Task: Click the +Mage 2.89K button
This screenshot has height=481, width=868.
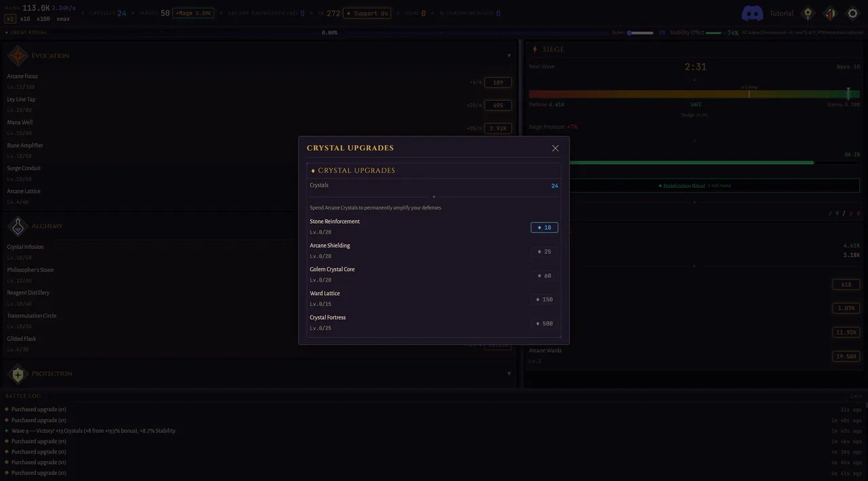Action: [193, 13]
